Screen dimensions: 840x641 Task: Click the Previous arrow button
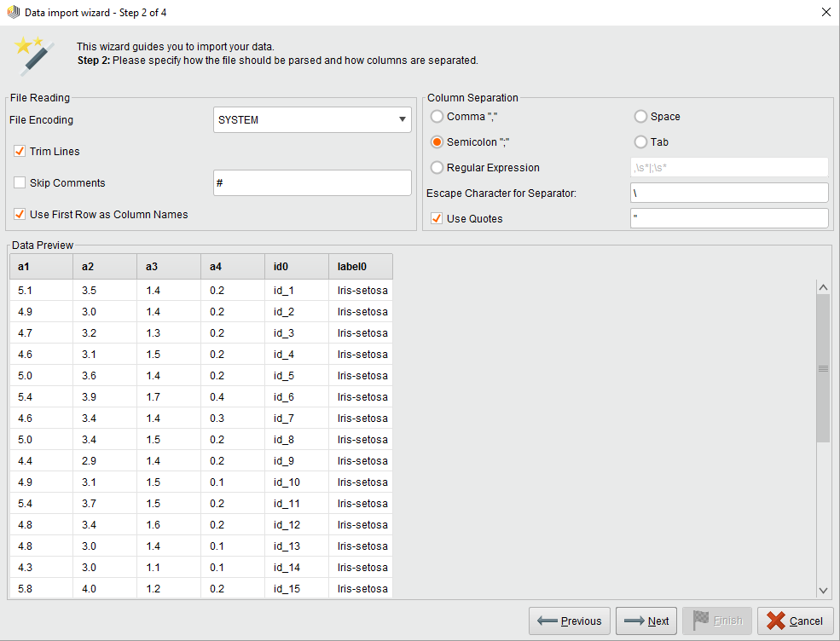point(569,621)
